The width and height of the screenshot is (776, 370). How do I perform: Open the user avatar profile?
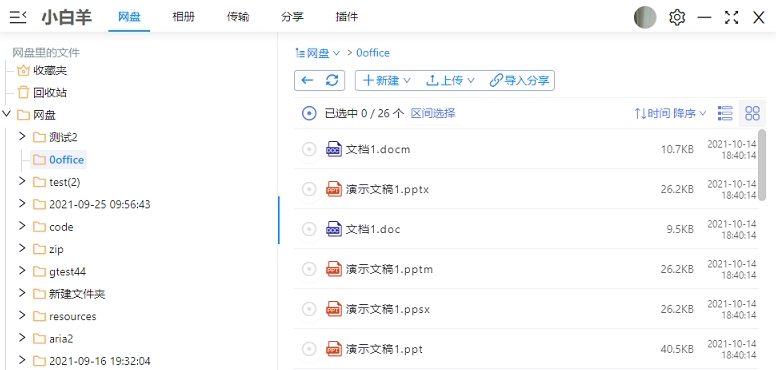(645, 18)
